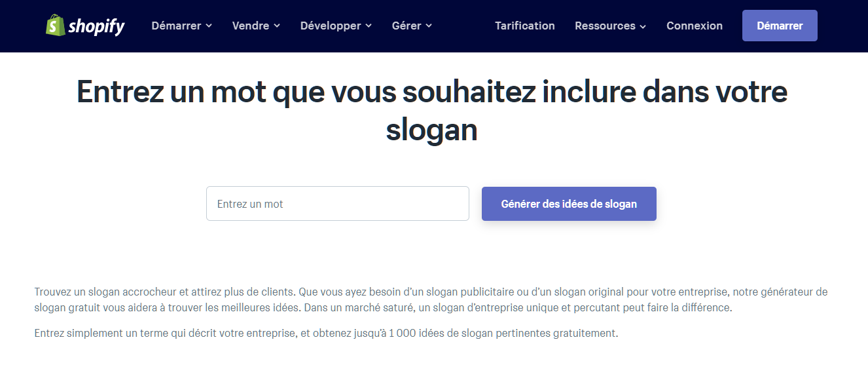This screenshot has width=868, height=386.
Task: Expand the Démarrer dropdown chevron
Action: click(x=209, y=26)
